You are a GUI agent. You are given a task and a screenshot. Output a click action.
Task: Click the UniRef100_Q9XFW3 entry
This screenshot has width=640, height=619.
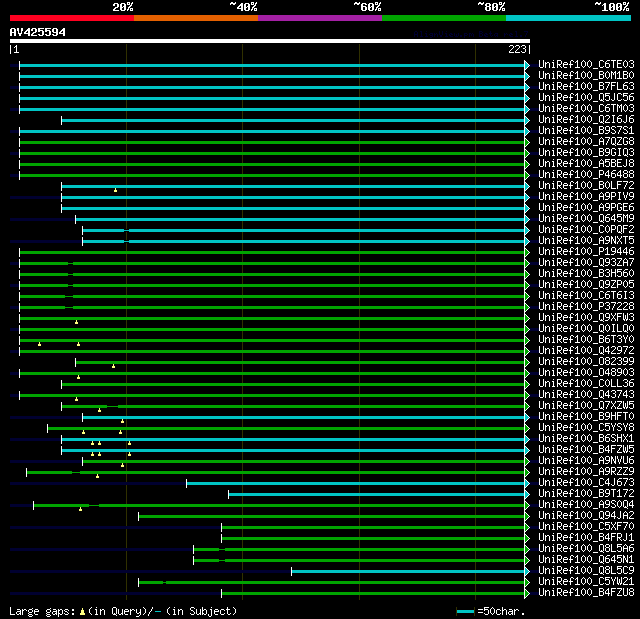586,318
